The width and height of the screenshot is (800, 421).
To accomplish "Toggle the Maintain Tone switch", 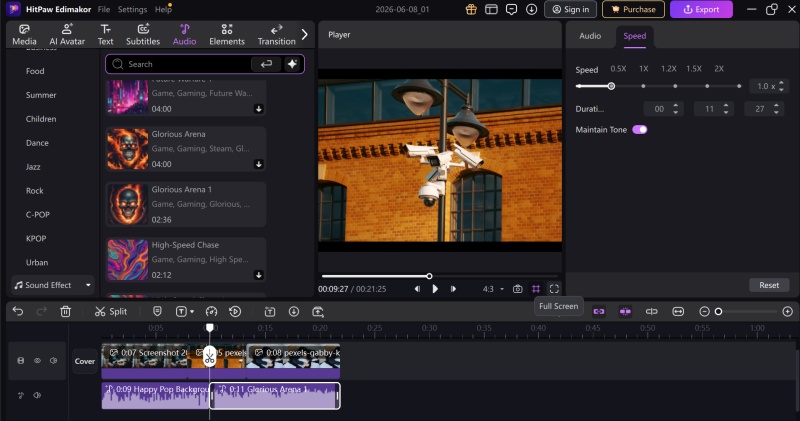I will click(x=639, y=130).
